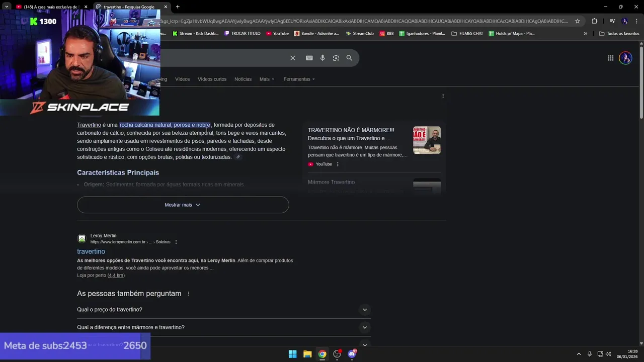
Task: Open FILMES CHAT bookmark folder
Action: point(467,33)
